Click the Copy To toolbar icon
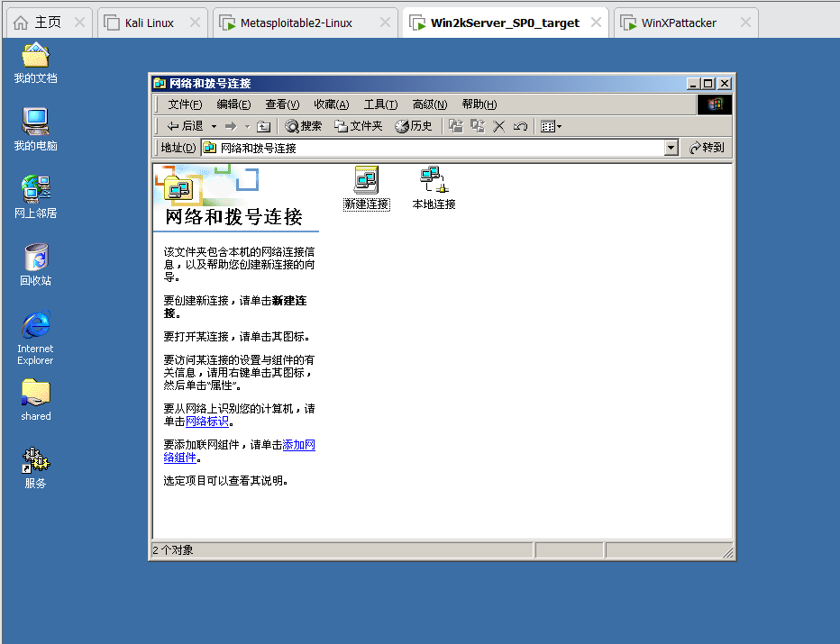Image resolution: width=840 pixels, height=644 pixels. click(478, 126)
